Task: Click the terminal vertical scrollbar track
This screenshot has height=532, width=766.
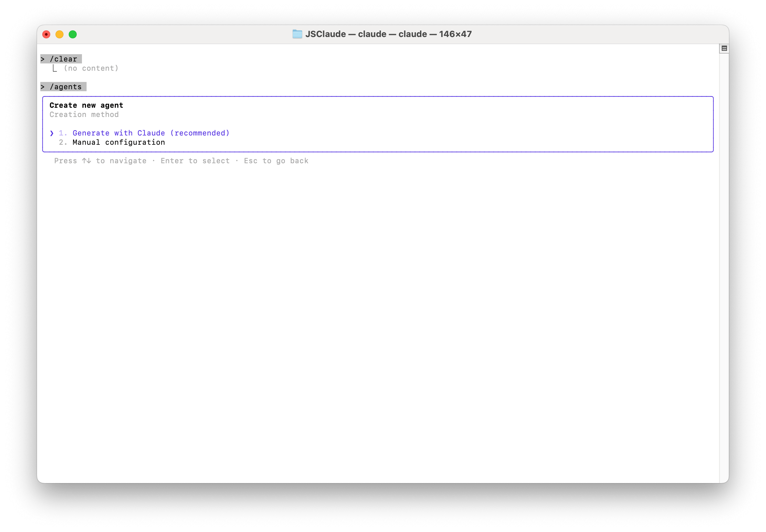Action: pos(724,267)
